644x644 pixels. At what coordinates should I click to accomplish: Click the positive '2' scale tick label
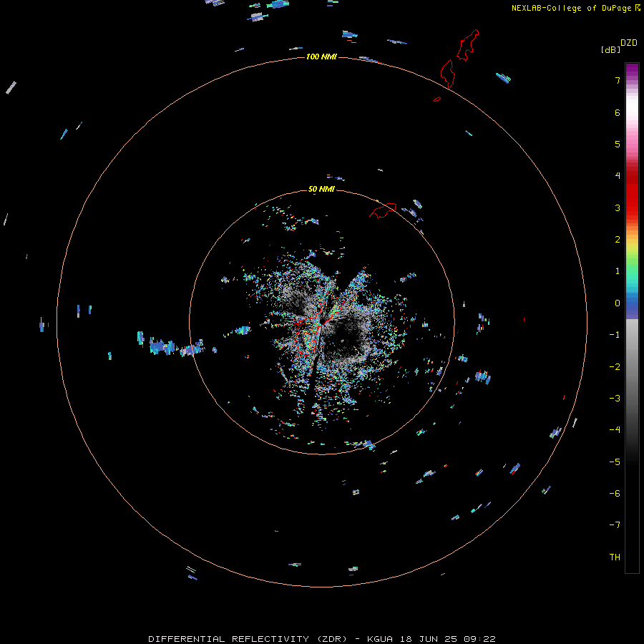pos(617,240)
